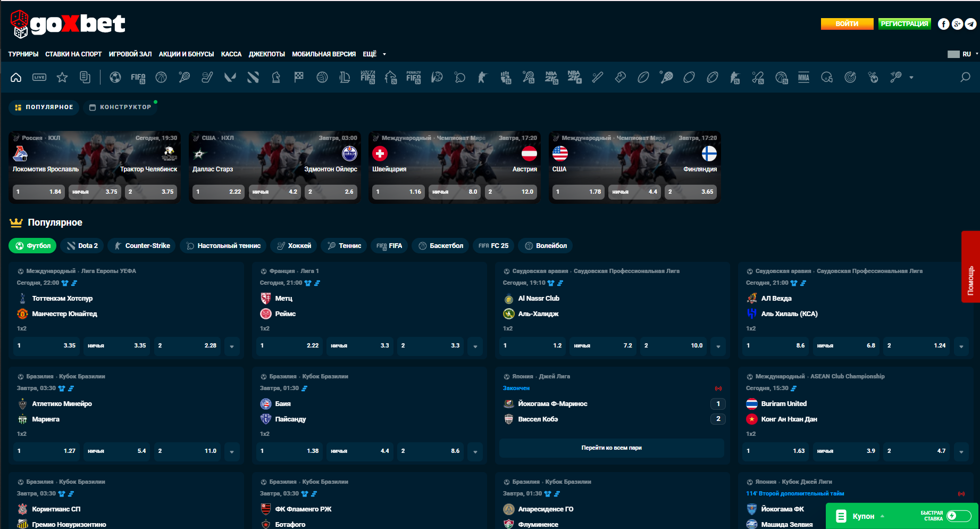Open АКЦИИ И БОНУСЫ menu item

point(186,54)
